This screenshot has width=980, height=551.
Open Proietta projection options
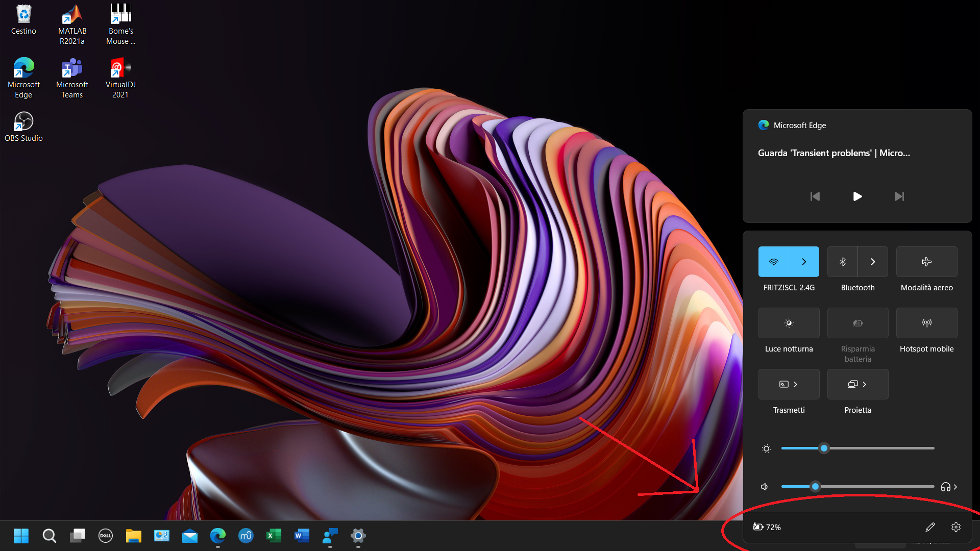click(858, 384)
